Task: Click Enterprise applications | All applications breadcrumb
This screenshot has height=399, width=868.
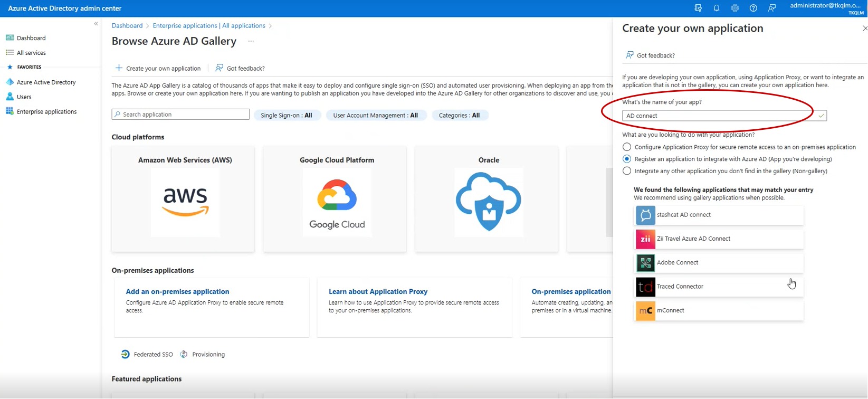Action: pos(209,26)
